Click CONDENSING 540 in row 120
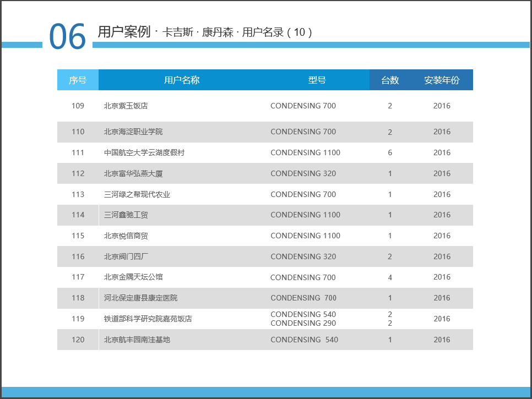This screenshot has width=532, height=399. click(305, 340)
